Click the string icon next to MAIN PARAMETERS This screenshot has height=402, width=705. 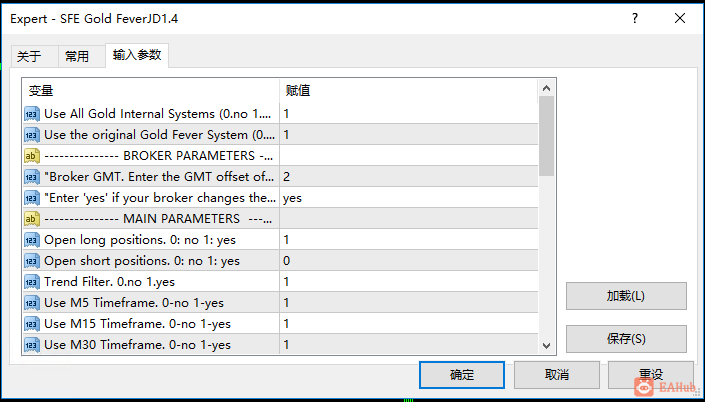tap(32, 219)
